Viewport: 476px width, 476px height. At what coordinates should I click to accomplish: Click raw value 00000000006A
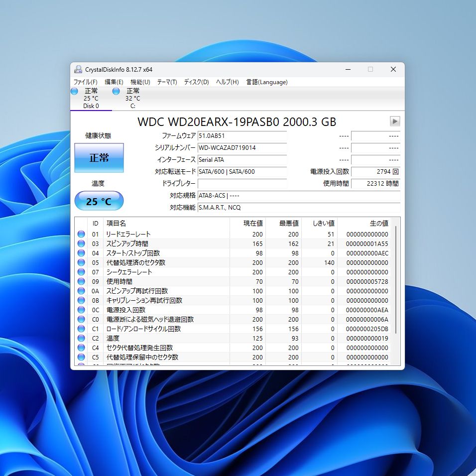pos(367,319)
